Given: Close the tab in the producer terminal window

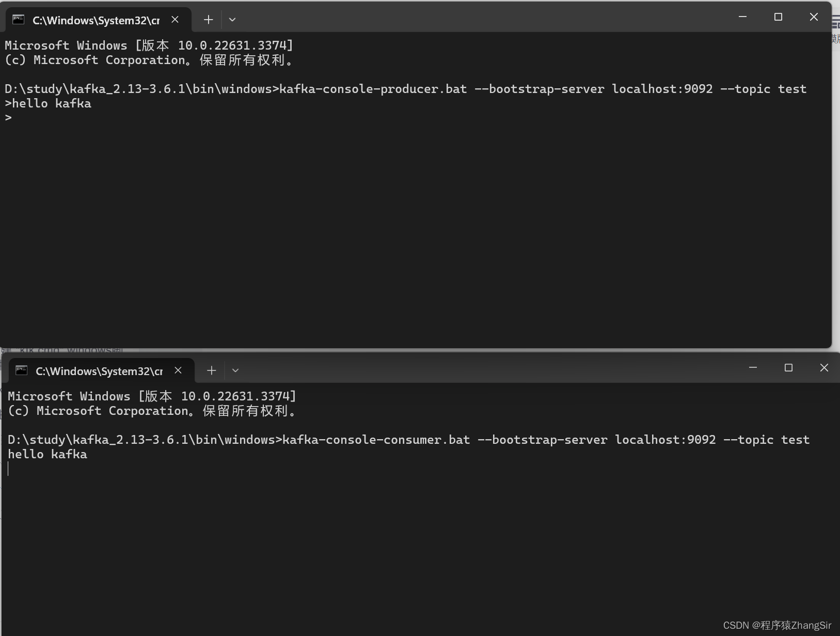Looking at the screenshot, I should pyautogui.click(x=175, y=20).
